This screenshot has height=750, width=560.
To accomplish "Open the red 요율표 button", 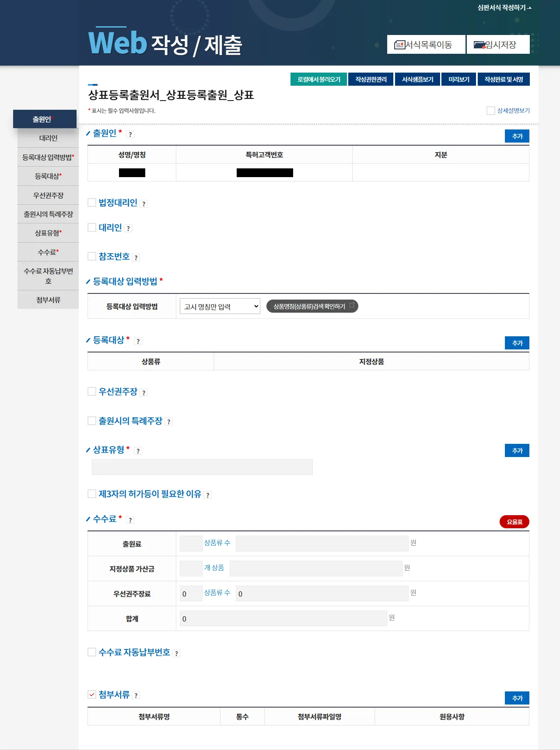I will (514, 522).
